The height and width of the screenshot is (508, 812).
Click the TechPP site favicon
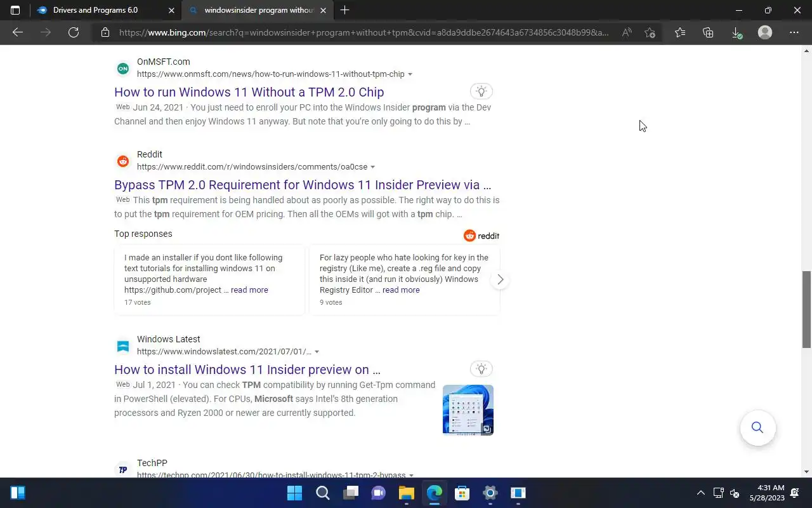[123, 470]
